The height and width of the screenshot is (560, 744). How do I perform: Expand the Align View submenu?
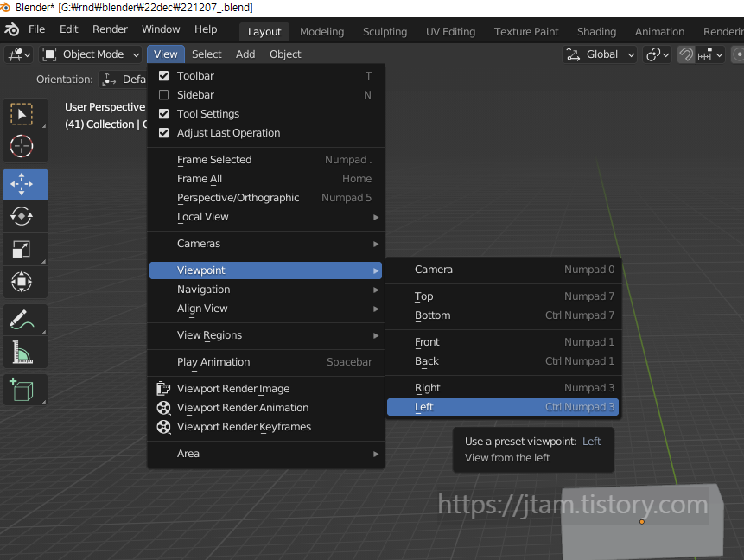pos(266,309)
